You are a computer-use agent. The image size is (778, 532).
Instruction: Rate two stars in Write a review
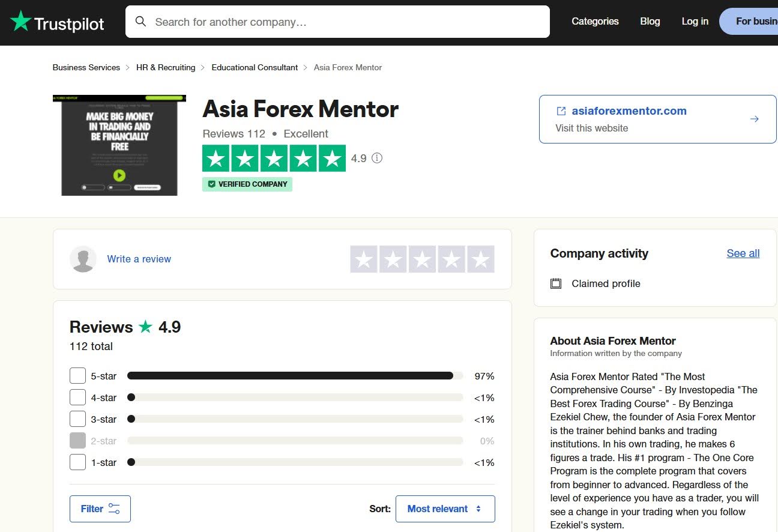point(393,259)
